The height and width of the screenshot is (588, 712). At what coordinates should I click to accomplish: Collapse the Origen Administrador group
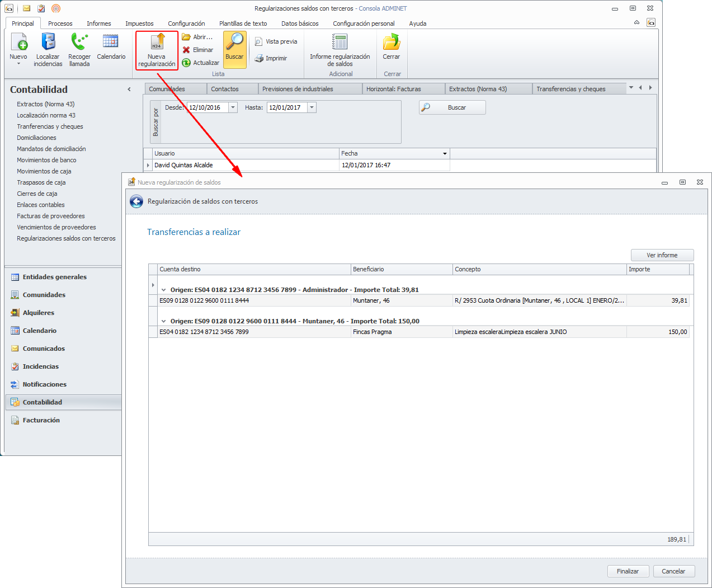pyautogui.click(x=164, y=290)
